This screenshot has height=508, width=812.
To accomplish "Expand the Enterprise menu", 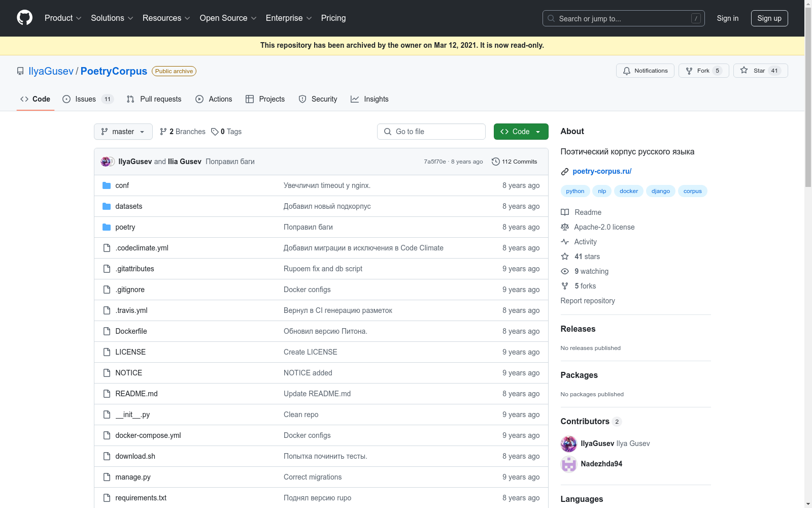I will pyautogui.click(x=289, y=18).
